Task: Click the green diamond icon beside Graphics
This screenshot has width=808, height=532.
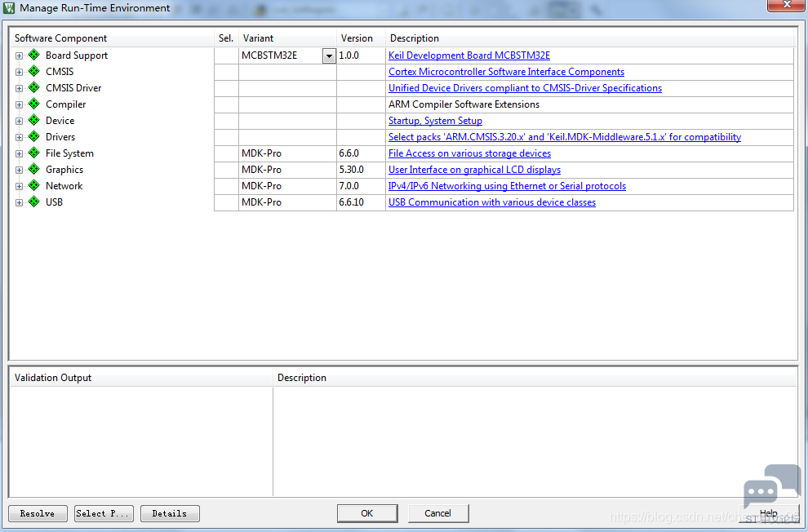Action: (34, 169)
